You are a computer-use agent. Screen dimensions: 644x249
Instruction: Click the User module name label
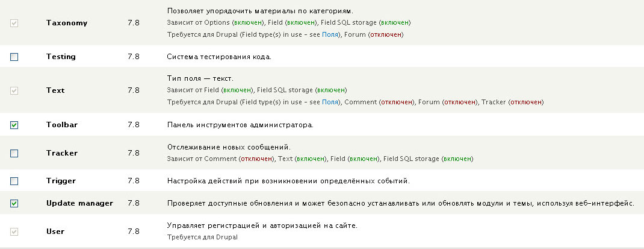click(55, 232)
